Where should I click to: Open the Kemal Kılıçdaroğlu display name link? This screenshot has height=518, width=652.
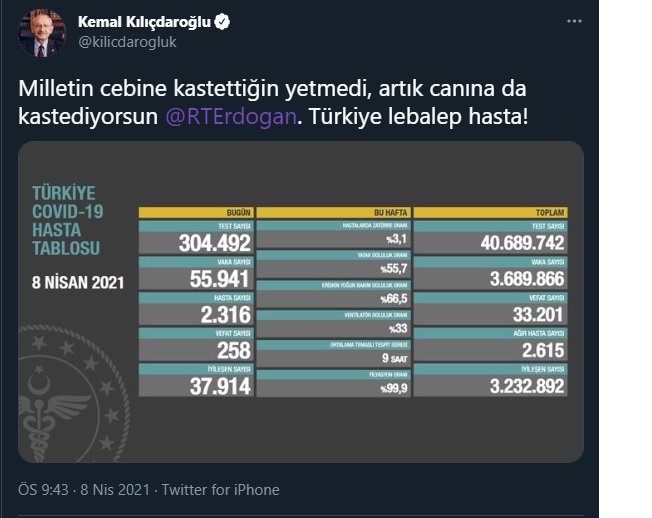point(144,22)
